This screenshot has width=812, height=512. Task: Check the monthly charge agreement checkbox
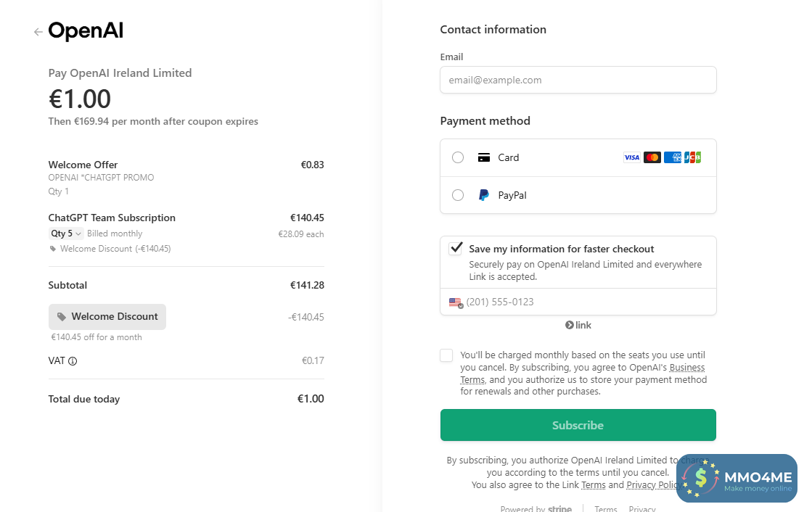point(446,355)
